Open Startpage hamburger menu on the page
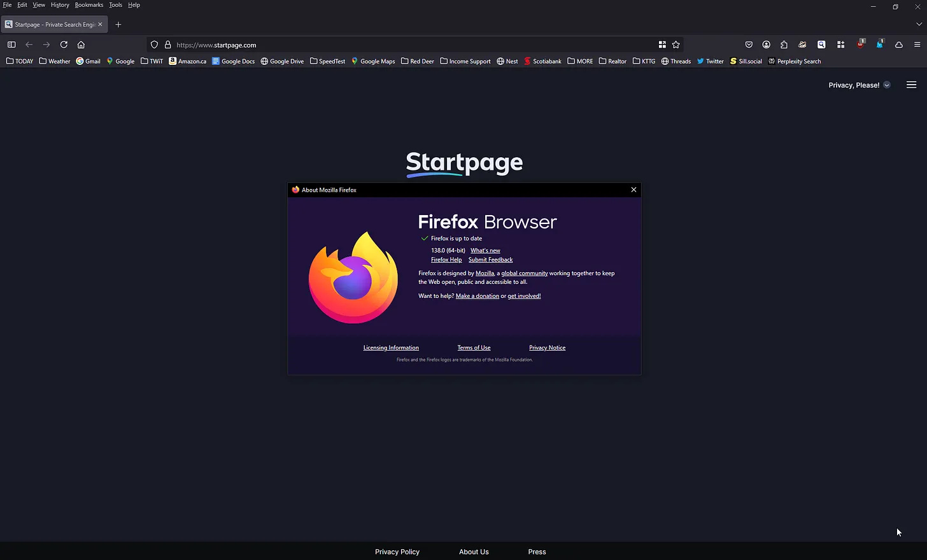This screenshot has width=927, height=560. pos(911,85)
